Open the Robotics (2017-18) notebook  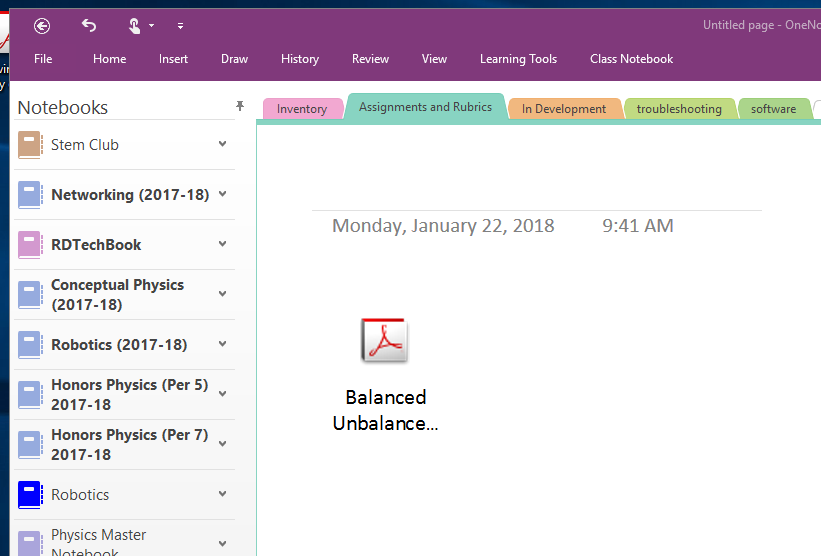tap(125, 344)
